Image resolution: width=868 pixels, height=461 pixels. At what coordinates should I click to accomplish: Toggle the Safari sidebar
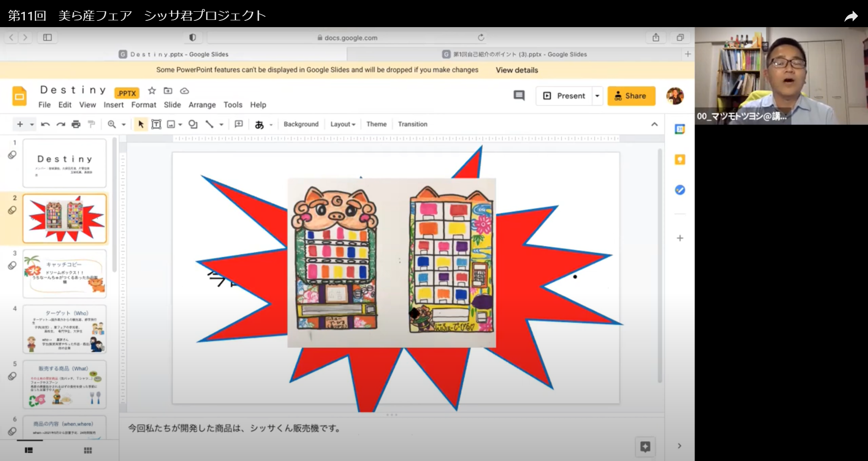(x=47, y=38)
